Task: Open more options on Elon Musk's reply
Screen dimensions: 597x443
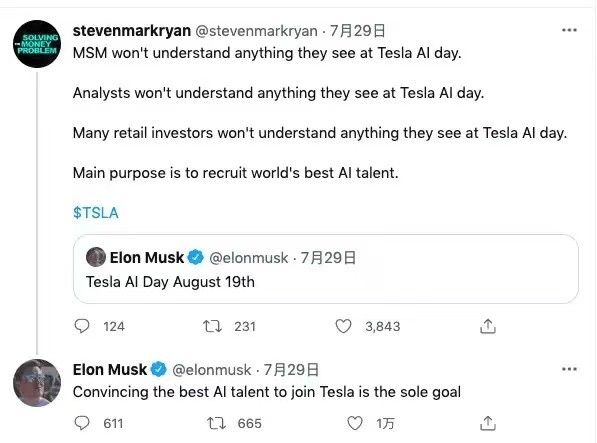Action: click(569, 369)
